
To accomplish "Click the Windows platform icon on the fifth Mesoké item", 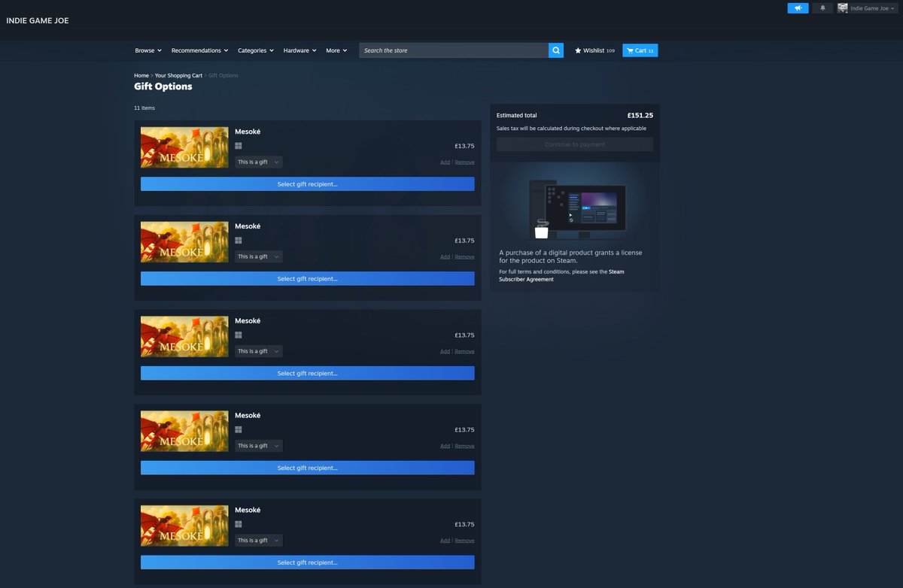I will pyautogui.click(x=238, y=524).
